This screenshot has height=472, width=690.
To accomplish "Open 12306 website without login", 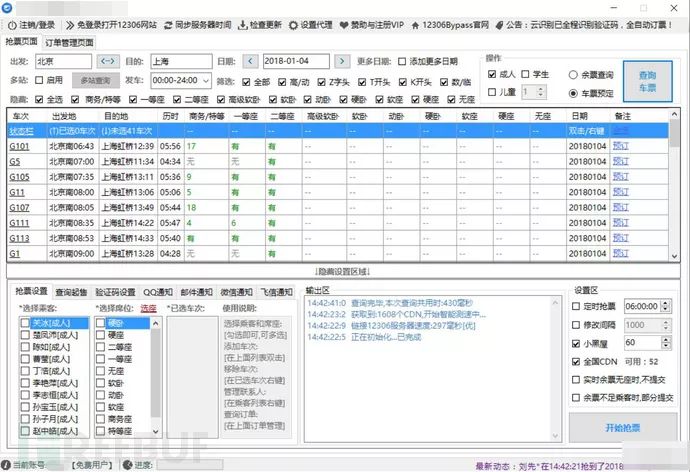I will (x=111, y=25).
